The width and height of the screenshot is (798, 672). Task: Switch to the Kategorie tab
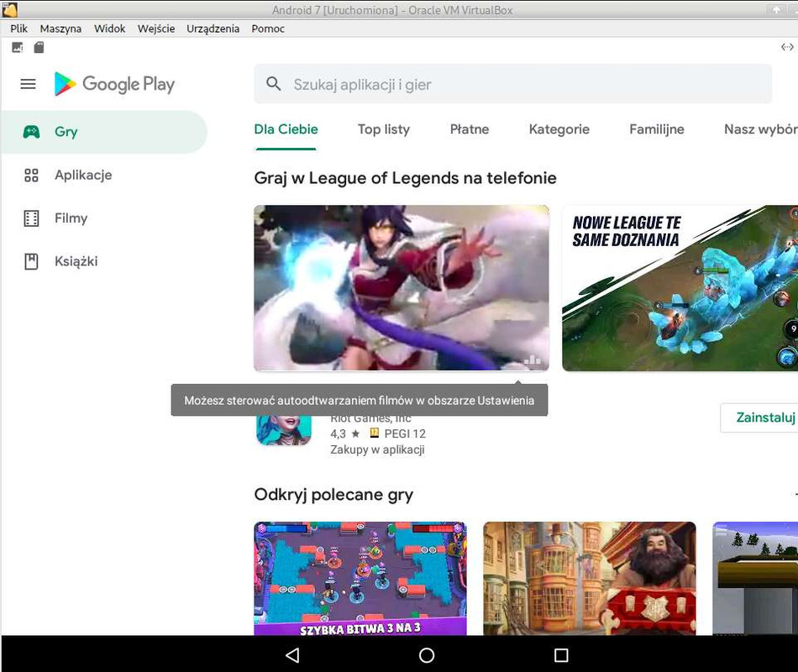pos(559,129)
